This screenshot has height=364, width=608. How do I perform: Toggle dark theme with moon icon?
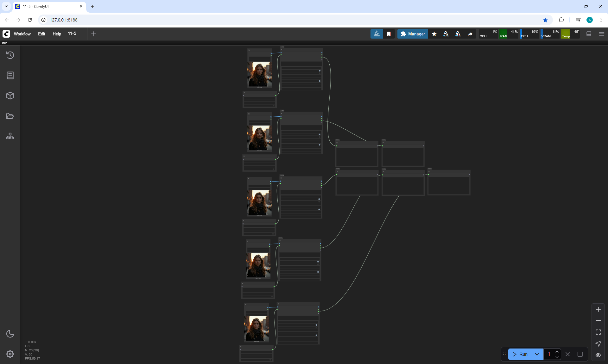point(10,334)
